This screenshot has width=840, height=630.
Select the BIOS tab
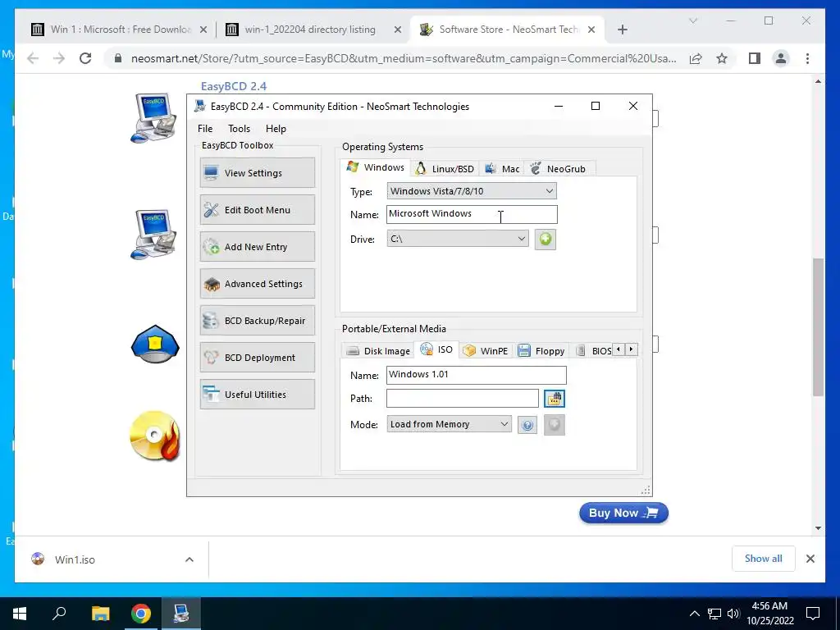pyautogui.click(x=593, y=351)
